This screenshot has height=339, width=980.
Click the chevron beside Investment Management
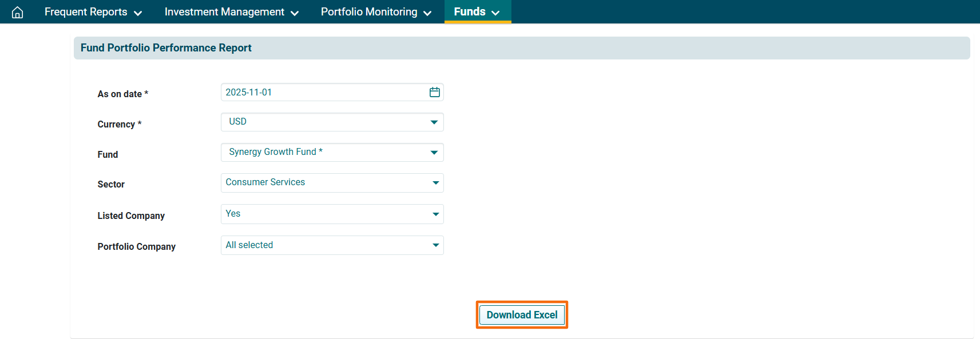[x=295, y=13]
